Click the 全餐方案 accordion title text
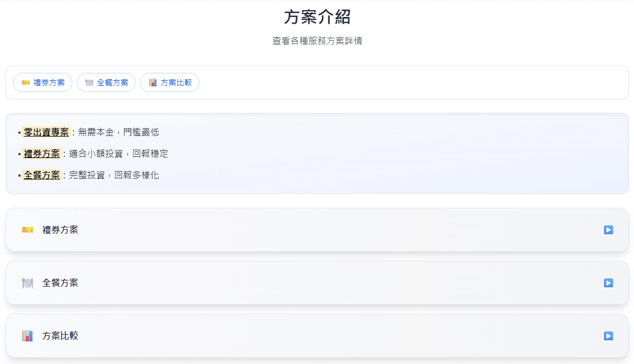This screenshot has height=364, width=634. pyautogui.click(x=60, y=283)
